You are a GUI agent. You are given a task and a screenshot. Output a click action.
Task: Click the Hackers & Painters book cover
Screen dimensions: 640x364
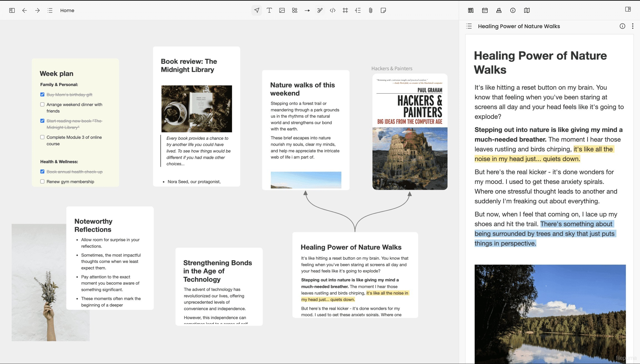coord(410,132)
